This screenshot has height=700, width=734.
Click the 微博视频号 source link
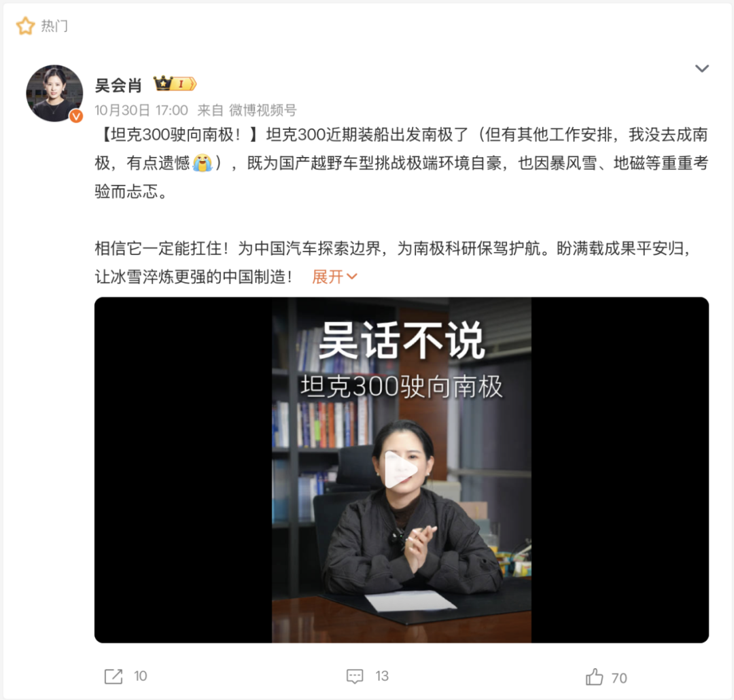[262, 111]
